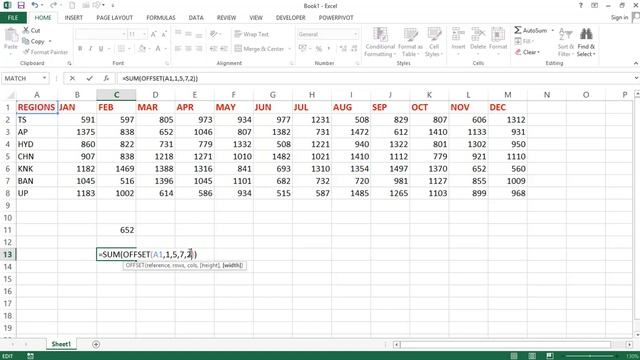The width and height of the screenshot is (640, 360).
Task: Click the formula bar input
Action: point(375,78)
